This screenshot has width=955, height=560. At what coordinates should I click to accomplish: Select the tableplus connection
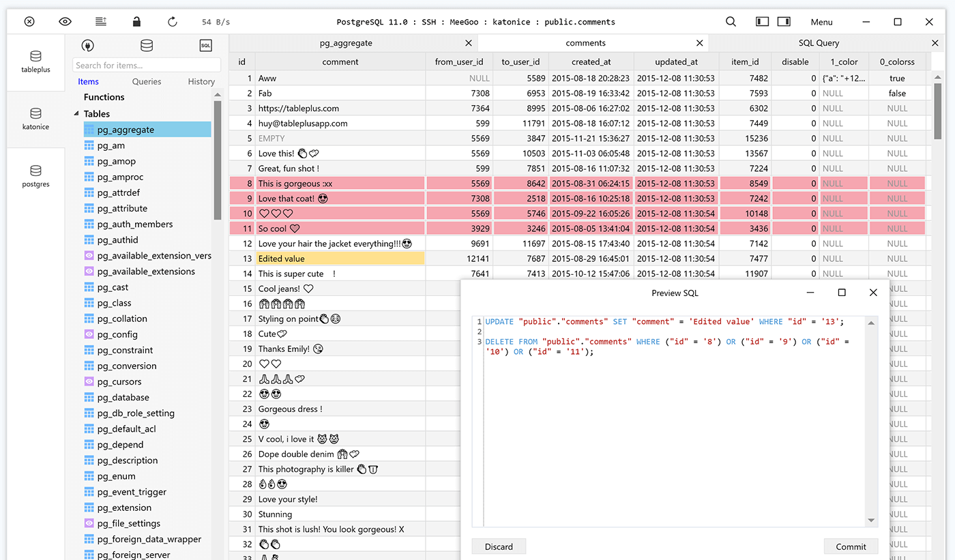(35, 62)
